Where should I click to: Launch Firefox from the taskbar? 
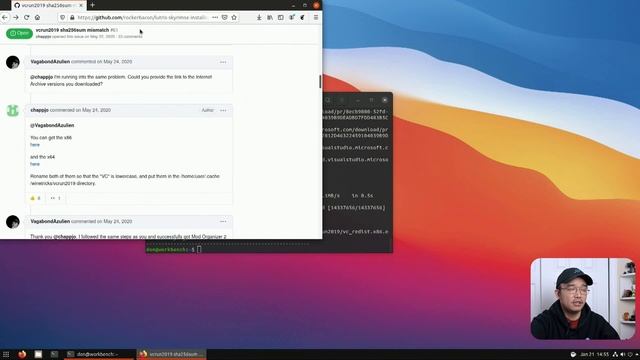click(22, 354)
